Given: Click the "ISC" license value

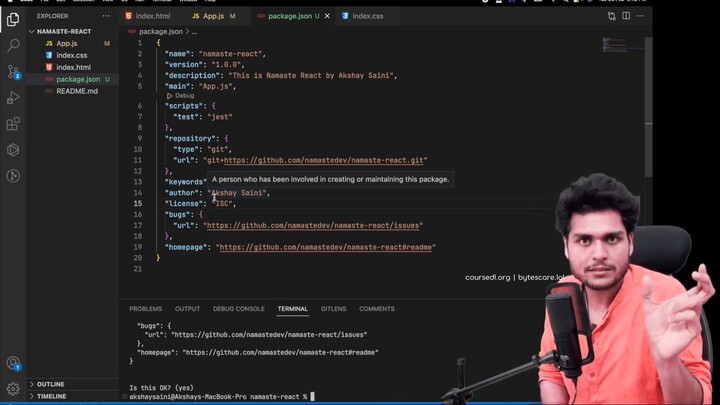Looking at the screenshot, I should coord(222,204).
